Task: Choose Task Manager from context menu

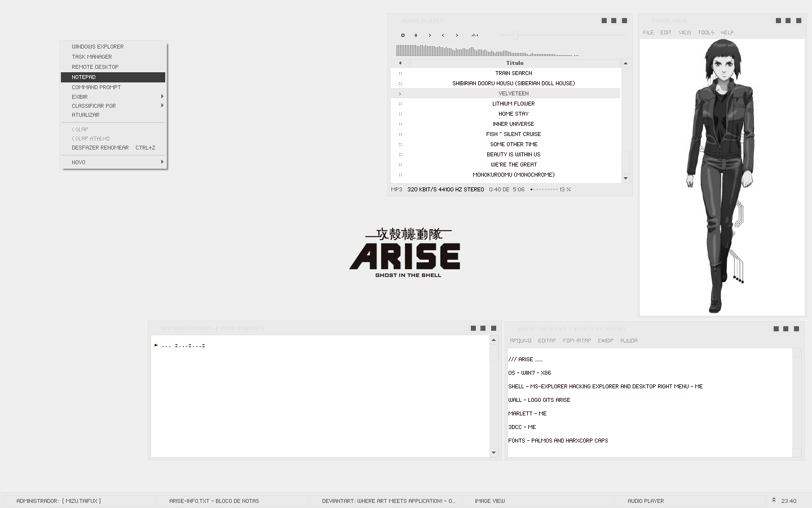Action: point(113,57)
